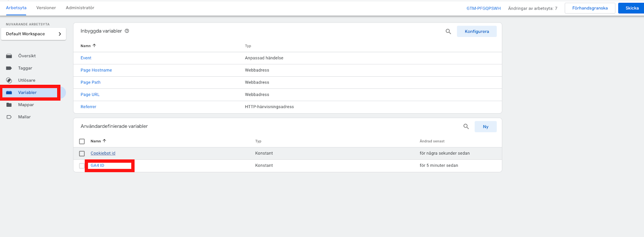Image resolution: width=644 pixels, height=237 pixels.
Task: Open the Översikt overview icon in sidebar
Action: click(x=9, y=56)
